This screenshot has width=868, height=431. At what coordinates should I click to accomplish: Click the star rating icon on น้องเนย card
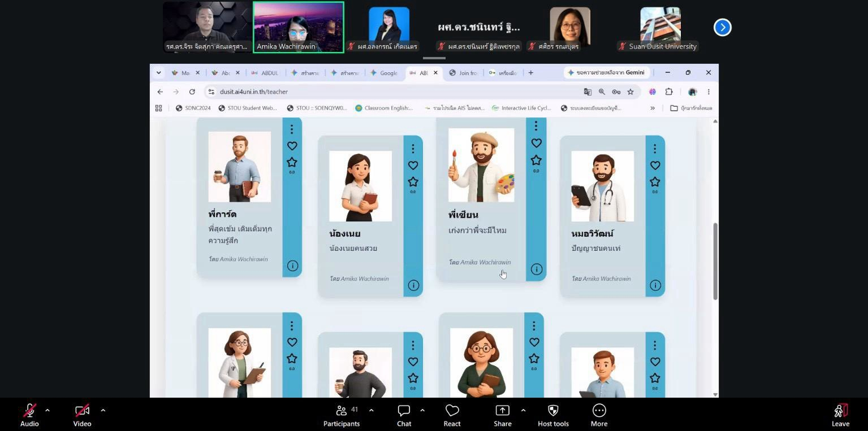click(413, 182)
